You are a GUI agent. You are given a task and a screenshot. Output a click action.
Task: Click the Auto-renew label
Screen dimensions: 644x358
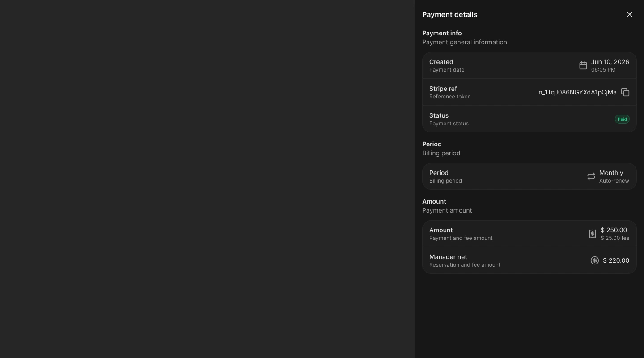pos(614,181)
